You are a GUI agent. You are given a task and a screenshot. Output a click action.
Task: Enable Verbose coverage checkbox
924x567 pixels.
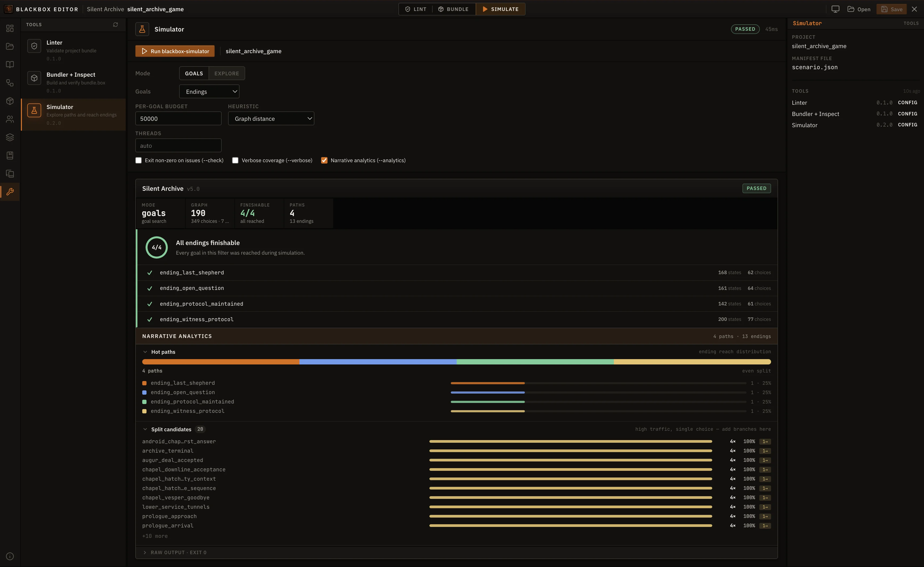pos(235,160)
